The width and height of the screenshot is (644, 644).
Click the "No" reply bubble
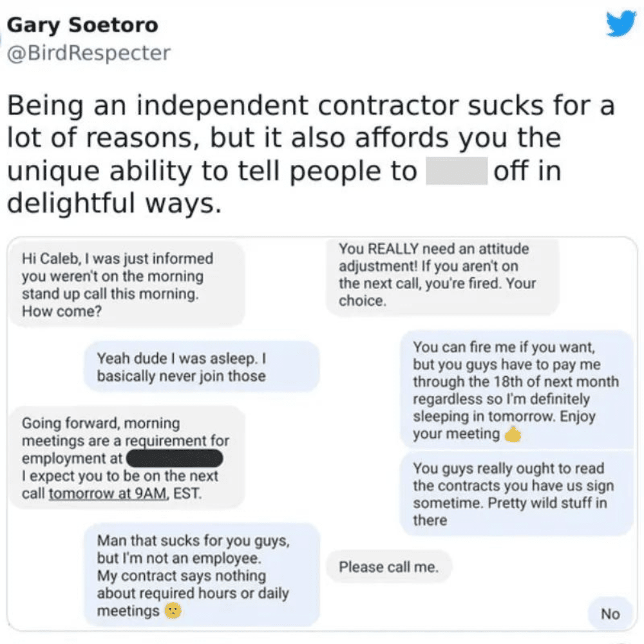[610, 614]
